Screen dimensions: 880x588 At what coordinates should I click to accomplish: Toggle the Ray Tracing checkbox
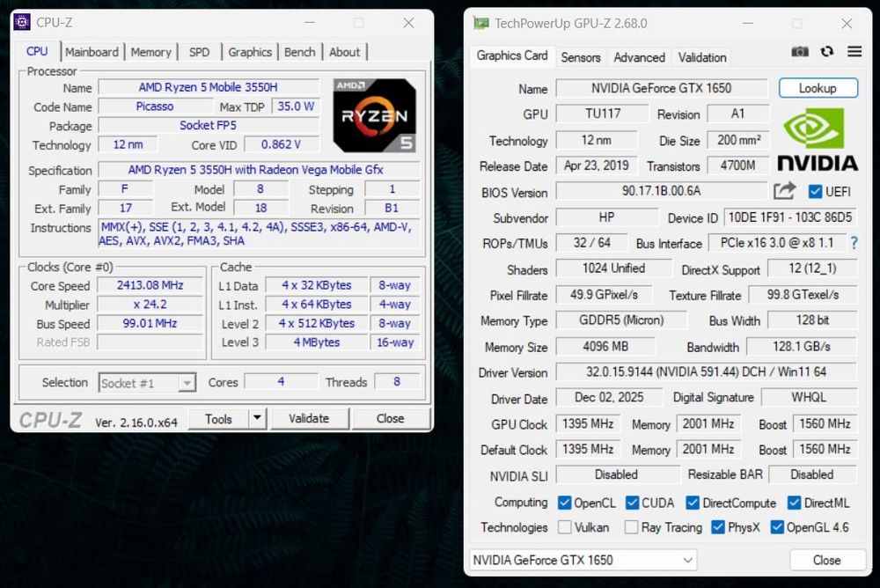[x=631, y=526]
